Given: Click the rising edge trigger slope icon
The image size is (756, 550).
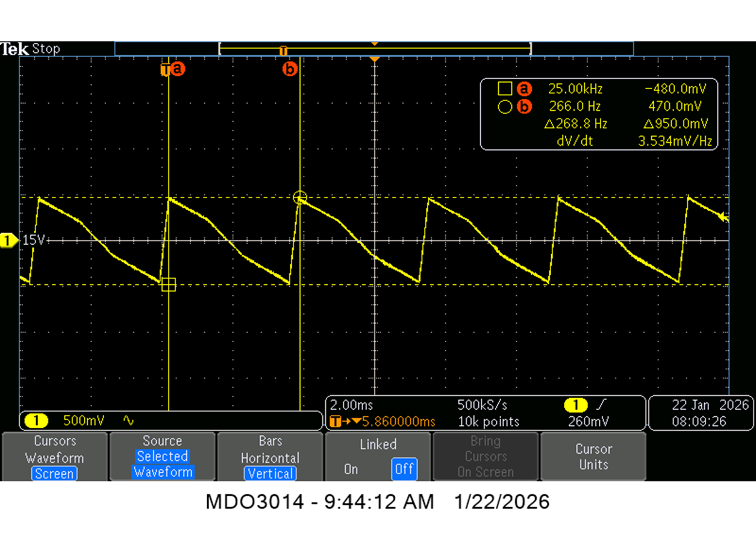Looking at the screenshot, I should (601, 405).
